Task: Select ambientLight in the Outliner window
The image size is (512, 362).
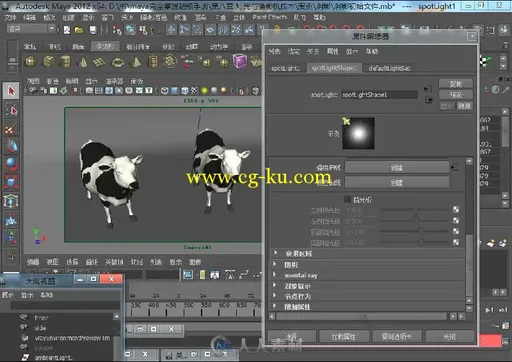Action: 53,357
